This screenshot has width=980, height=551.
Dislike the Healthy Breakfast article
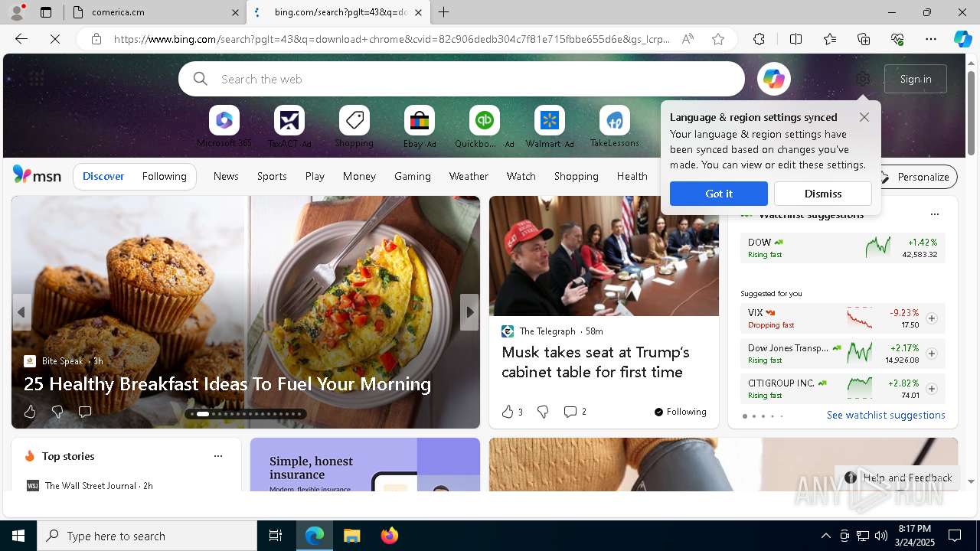coord(57,412)
